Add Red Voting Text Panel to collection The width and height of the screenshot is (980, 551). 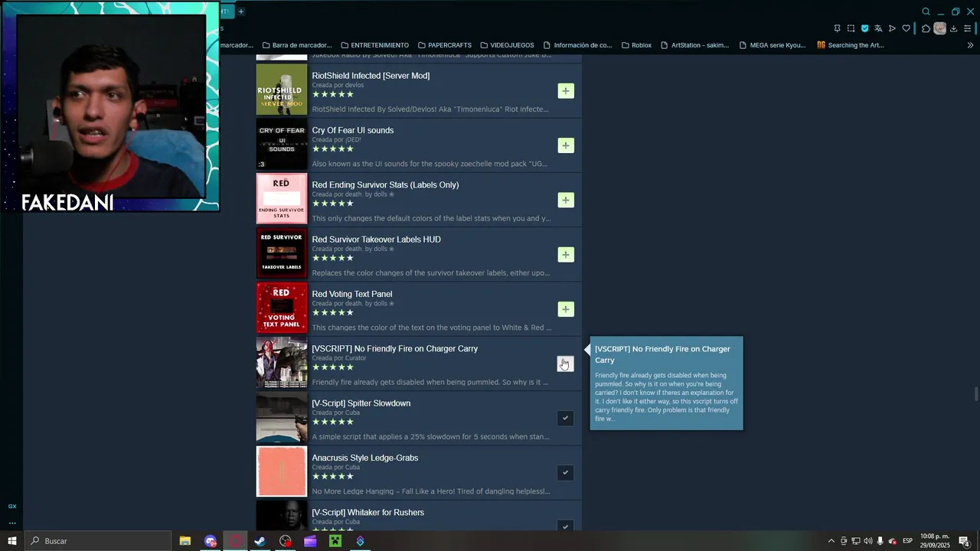[x=566, y=309]
